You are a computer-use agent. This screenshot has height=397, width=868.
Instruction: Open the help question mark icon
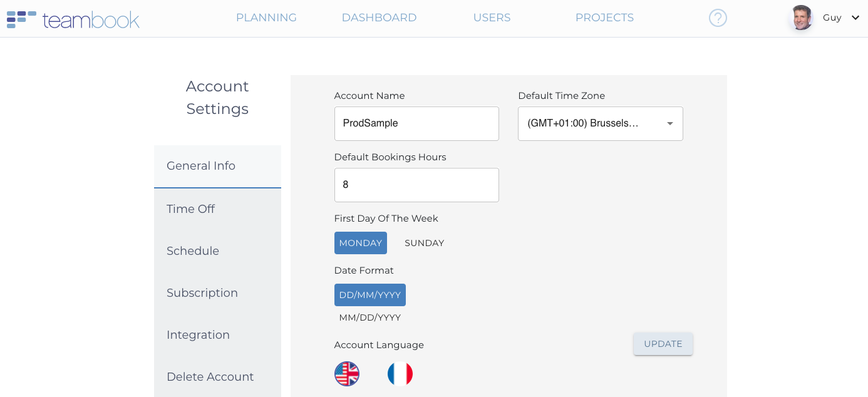pos(718,18)
